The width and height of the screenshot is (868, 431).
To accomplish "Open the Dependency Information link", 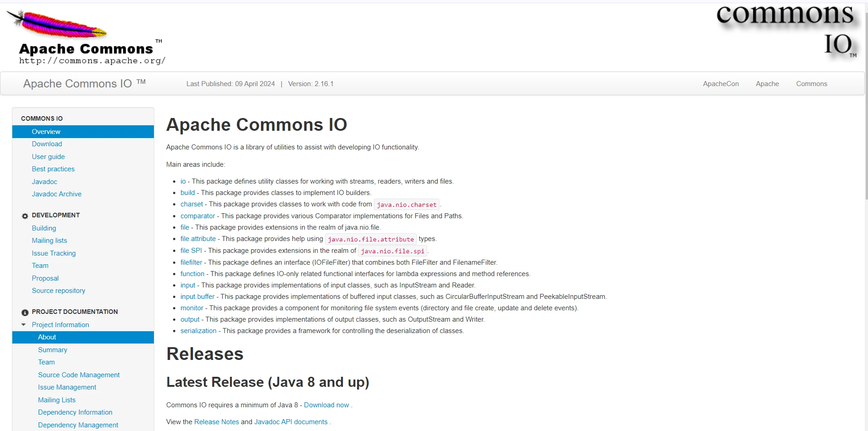I will click(75, 412).
